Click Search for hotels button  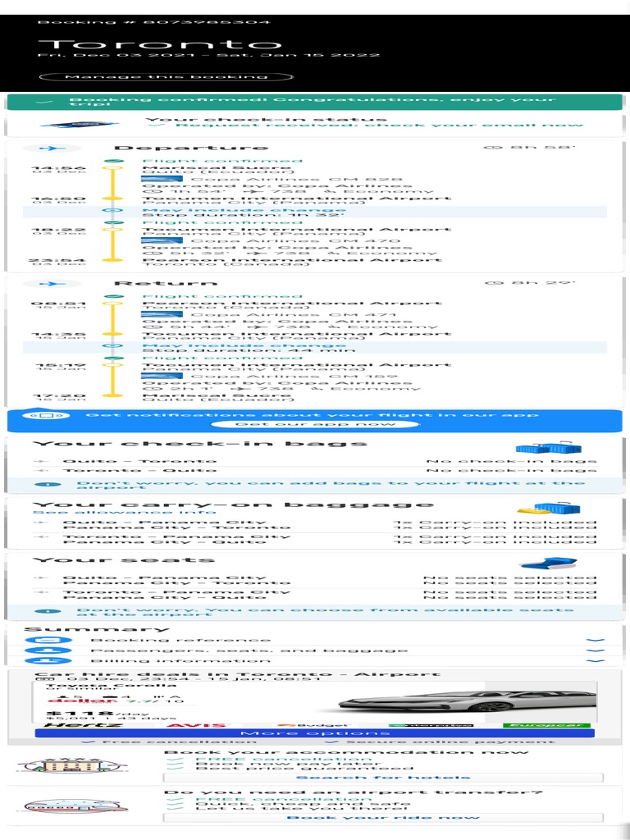[x=383, y=778]
